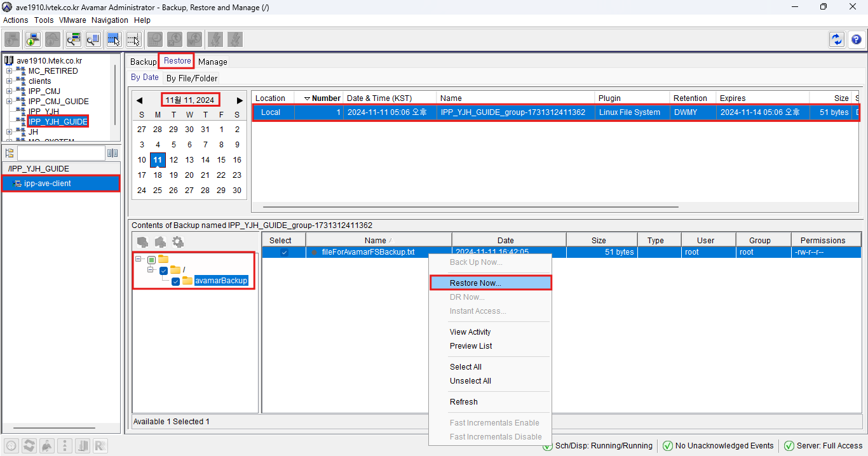Click the blue filled selection-cursor toolbar icon
The width and height of the screenshot is (868, 456).
pyautogui.click(x=114, y=39)
